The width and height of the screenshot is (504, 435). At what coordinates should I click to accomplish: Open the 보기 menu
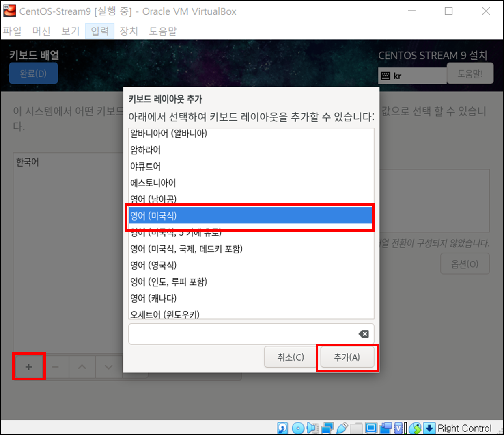pos(71,31)
